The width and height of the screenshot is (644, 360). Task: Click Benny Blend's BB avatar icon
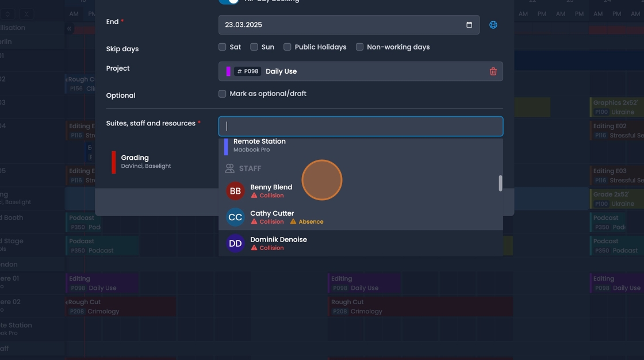pos(235,191)
